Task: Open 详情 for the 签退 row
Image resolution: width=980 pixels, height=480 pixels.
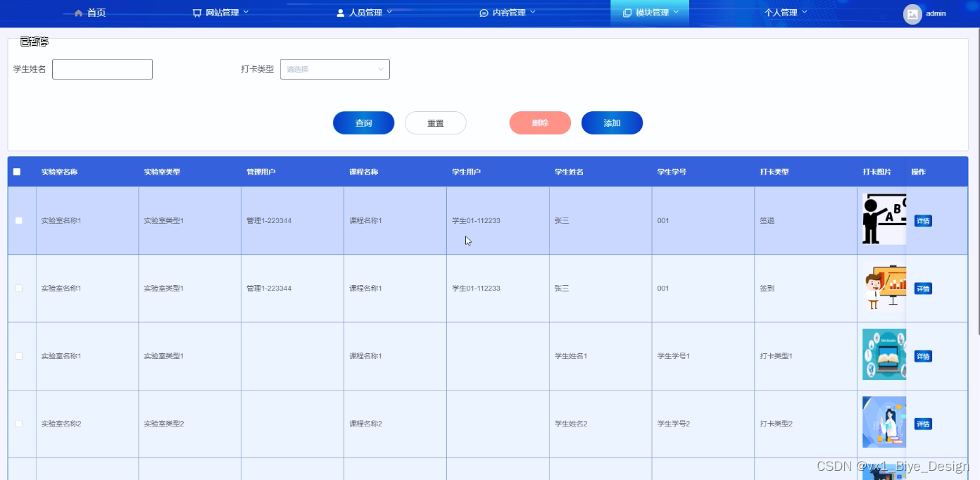Action: pos(923,221)
